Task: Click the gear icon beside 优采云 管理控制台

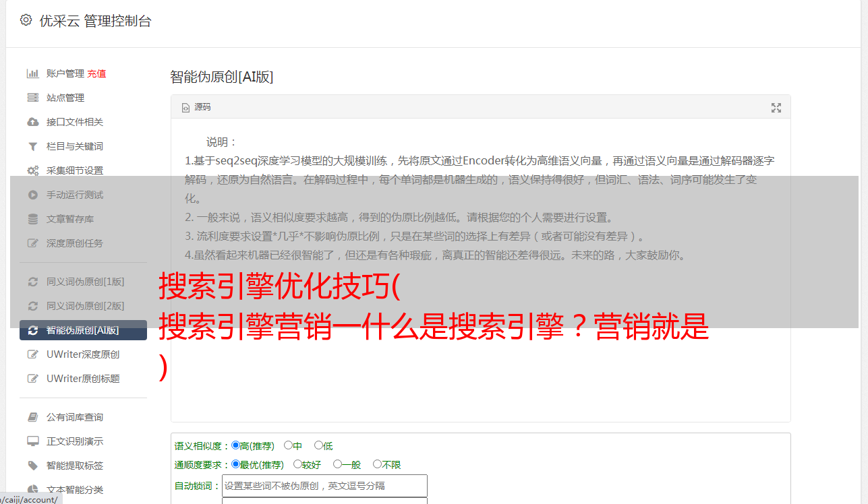Action: point(26,20)
